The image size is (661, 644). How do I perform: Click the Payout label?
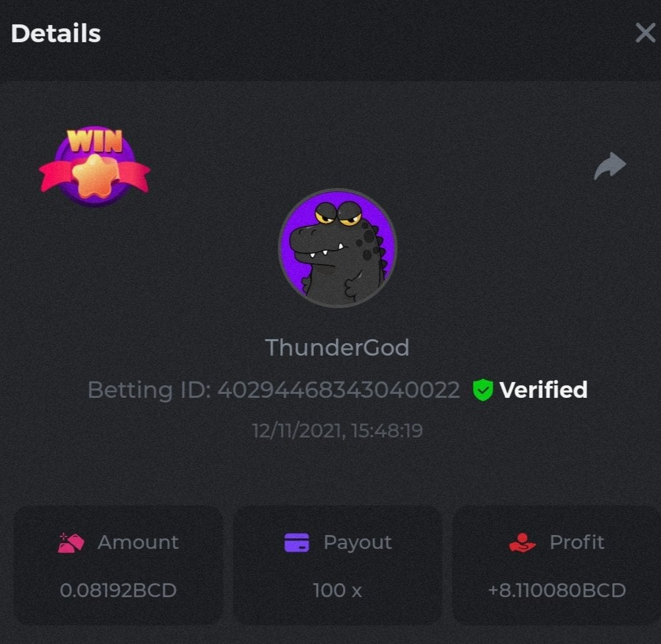358,543
